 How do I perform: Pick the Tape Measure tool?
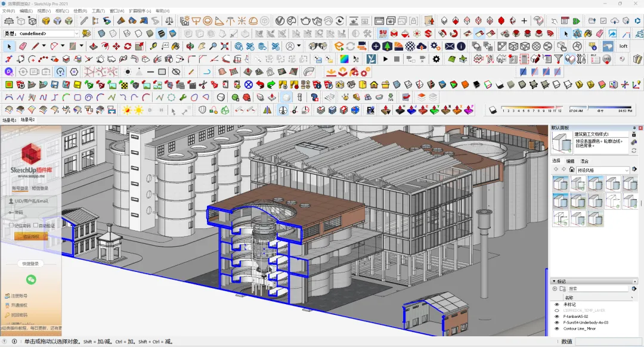tap(153, 47)
